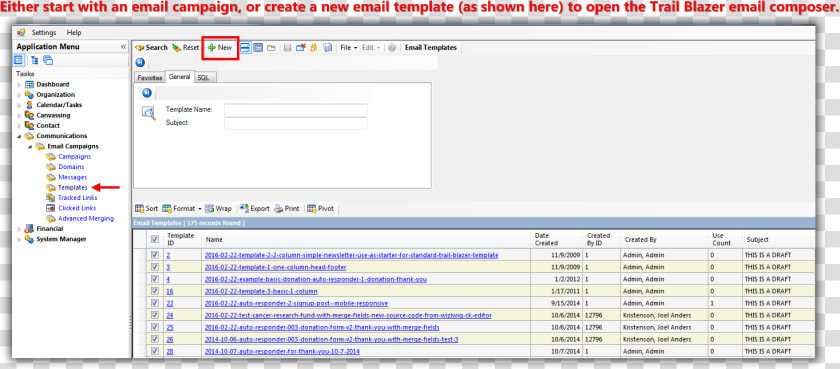The image size is (840, 369).
Task: Create a new template with New
Action: click(220, 48)
